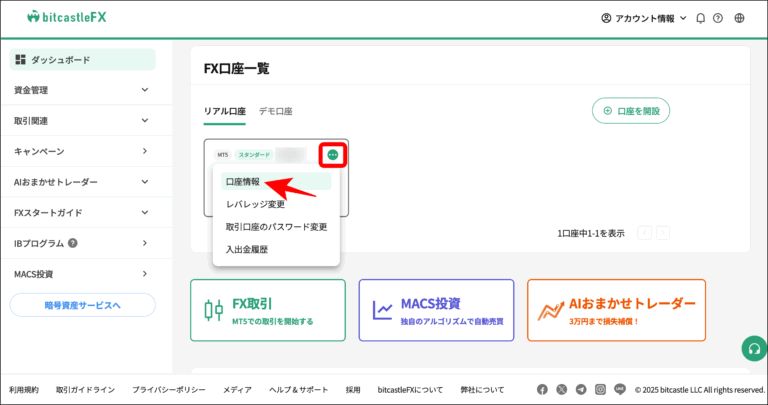
Task: Select 口座情報 from the menu
Action: (x=276, y=182)
